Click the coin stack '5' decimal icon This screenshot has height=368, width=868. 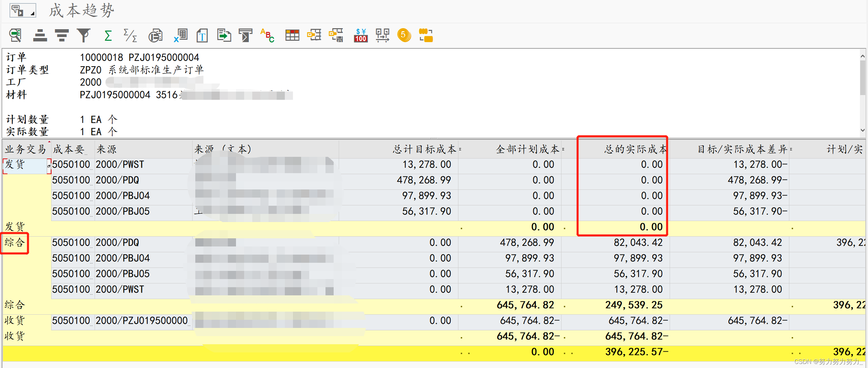403,35
